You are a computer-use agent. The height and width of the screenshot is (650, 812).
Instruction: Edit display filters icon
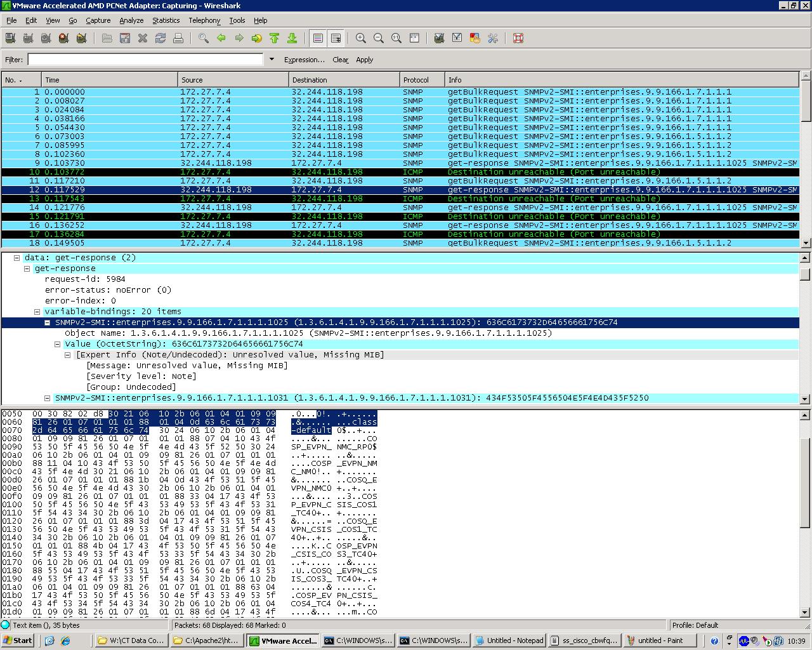(457, 38)
